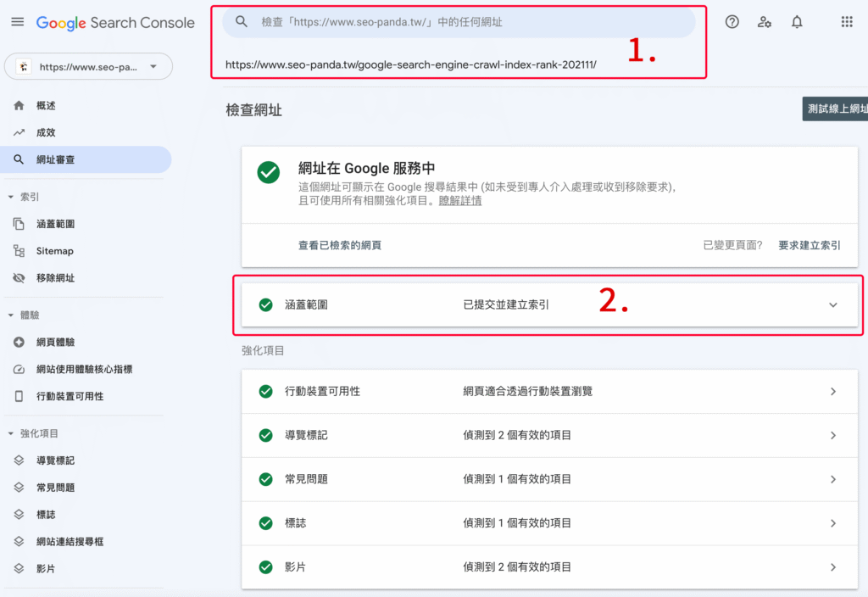Click 已變更頁面? text
Viewport: 868px width, 597px height.
point(732,245)
